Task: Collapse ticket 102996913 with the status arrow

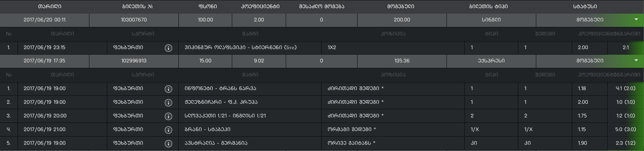Action: pyautogui.click(x=636, y=60)
